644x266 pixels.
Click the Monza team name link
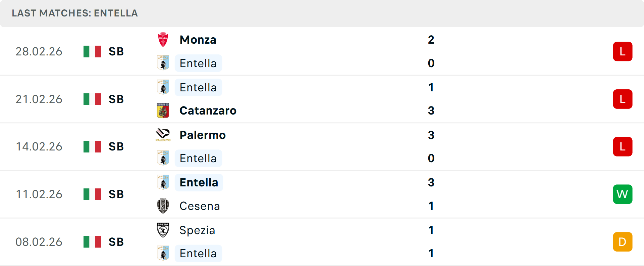coord(198,39)
